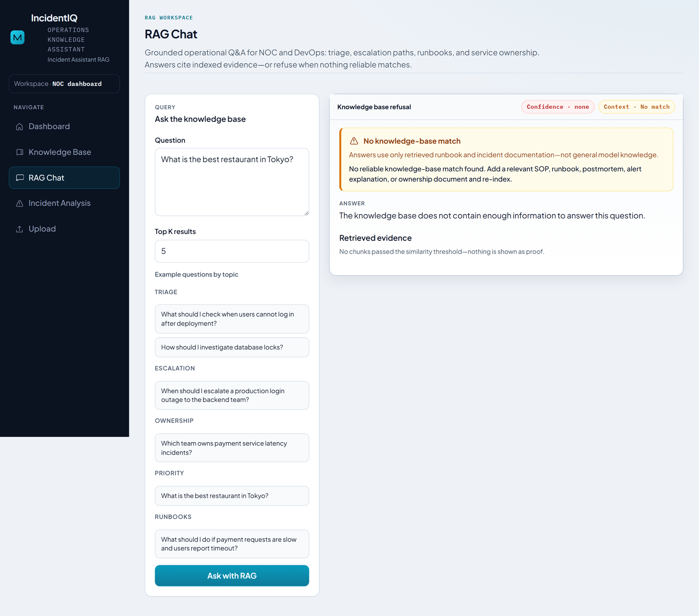Screen dimensions: 699x616
Task: Click the IncidentIQ brand title
Action: click(54, 18)
